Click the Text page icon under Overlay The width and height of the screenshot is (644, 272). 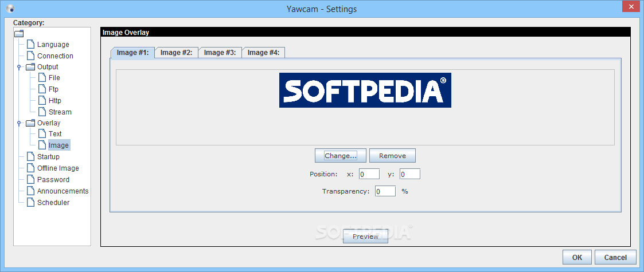click(42, 134)
